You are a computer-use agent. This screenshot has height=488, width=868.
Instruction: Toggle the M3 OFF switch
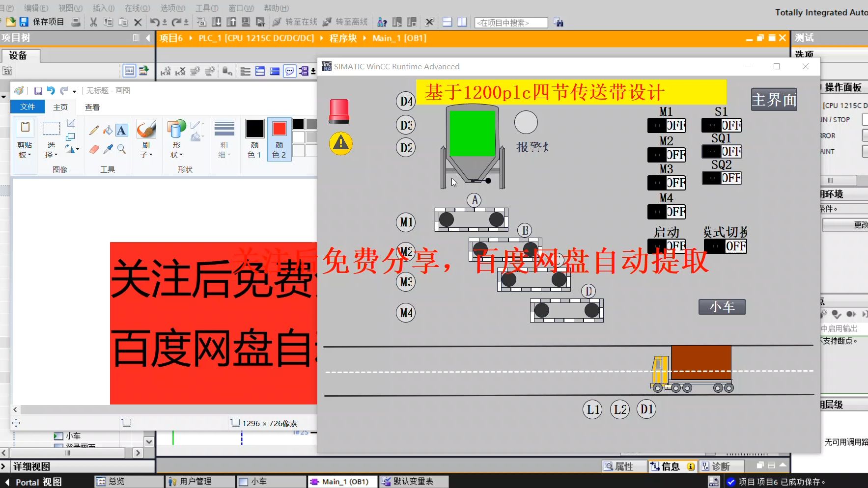pos(667,183)
